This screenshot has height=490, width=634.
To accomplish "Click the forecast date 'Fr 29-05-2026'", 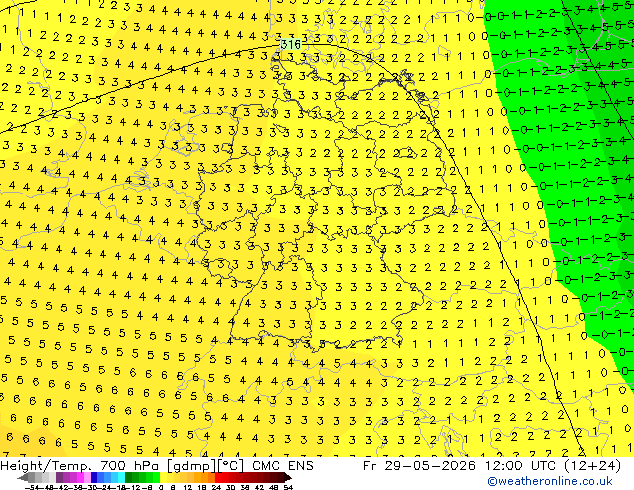I will tap(419, 466).
